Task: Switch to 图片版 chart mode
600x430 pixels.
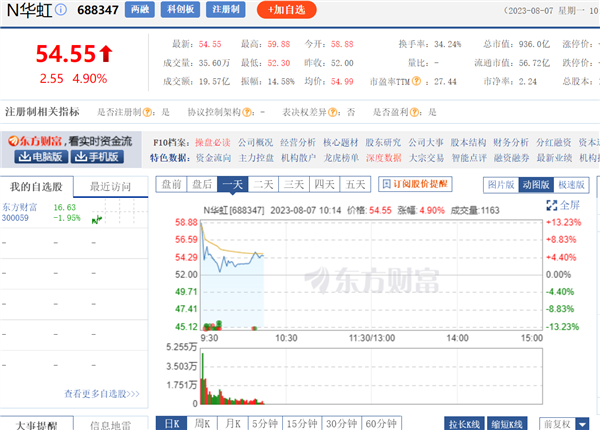Action: tap(501, 185)
